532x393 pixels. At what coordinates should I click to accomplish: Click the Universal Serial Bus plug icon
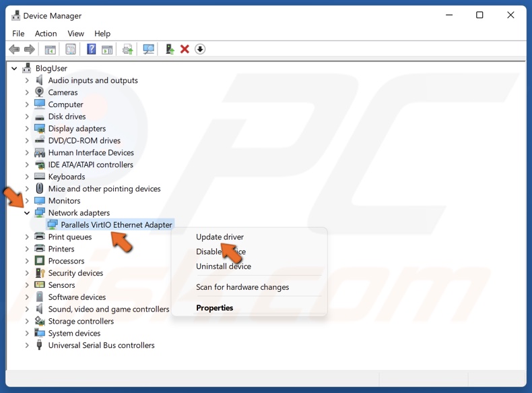(39, 344)
